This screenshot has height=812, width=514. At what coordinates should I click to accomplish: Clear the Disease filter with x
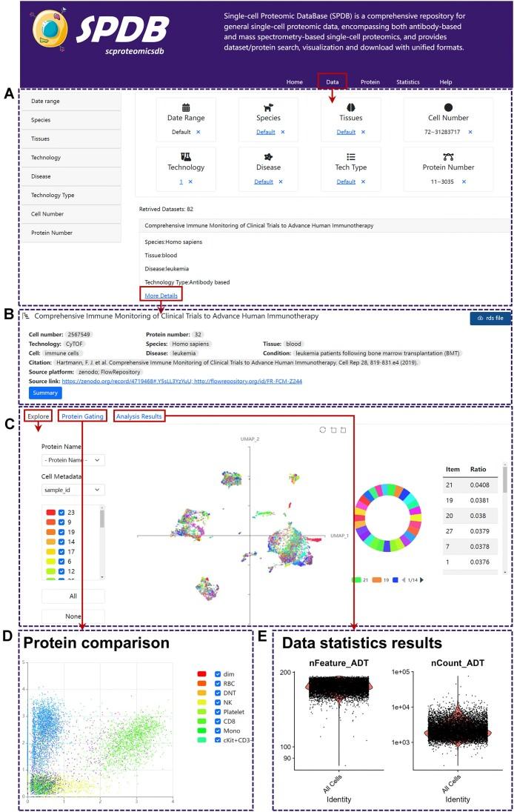281,182
